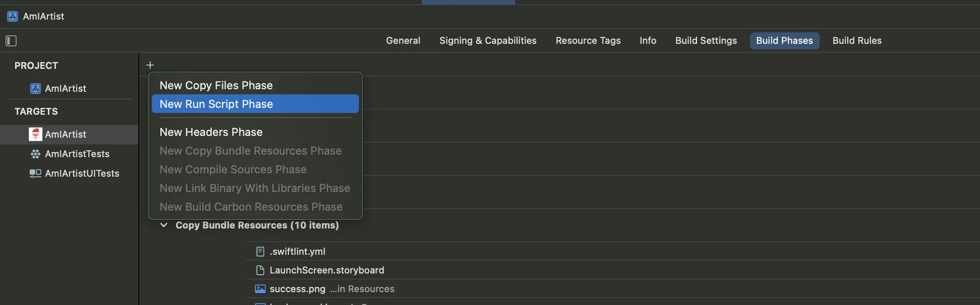The width and height of the screenshot is (980, 305).
Task: Switch to the Resource Tags tab
Action: [x=588, y=41]
